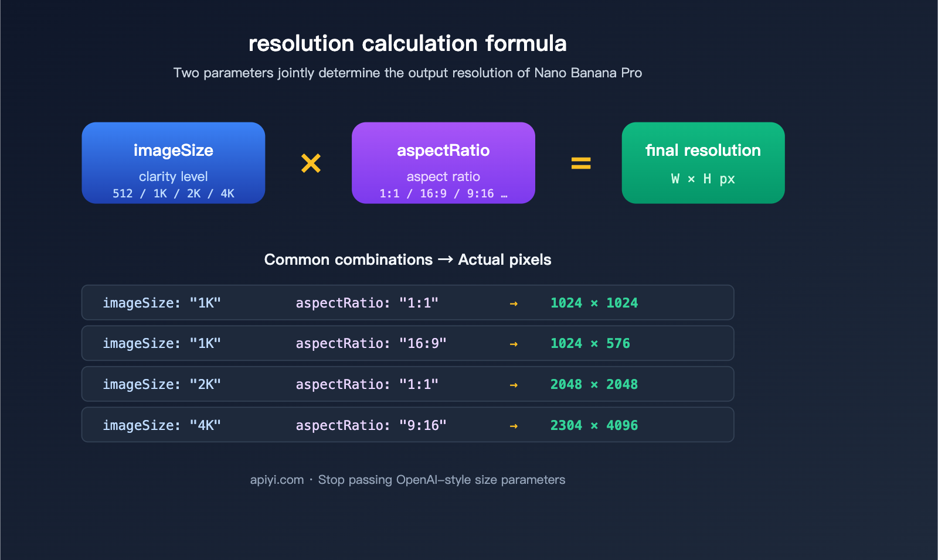
Task: Click the arrow in the 1024 × 576 row
Action: click(514, 344)
